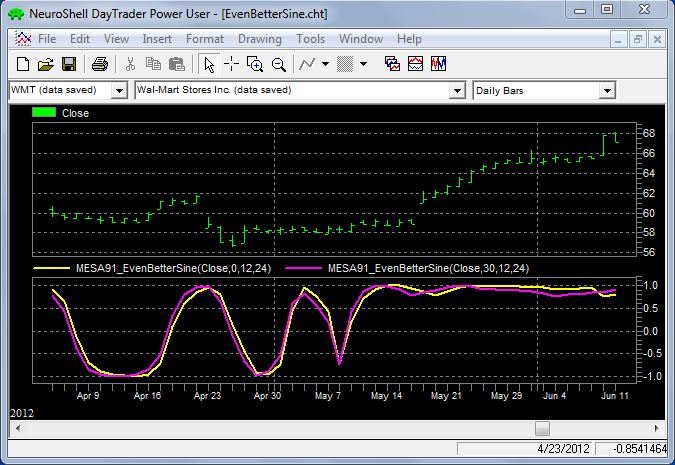
Task: Click the 4/23/2012 status bar date
Action: pyautogui.click(x=563, y=449)
